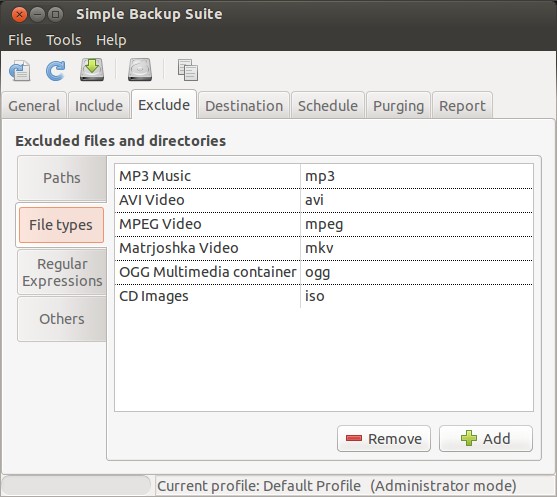This screenshot has width=557, height=497.
Task: Switch to the General tab
Action: click(x=34, y=106)
